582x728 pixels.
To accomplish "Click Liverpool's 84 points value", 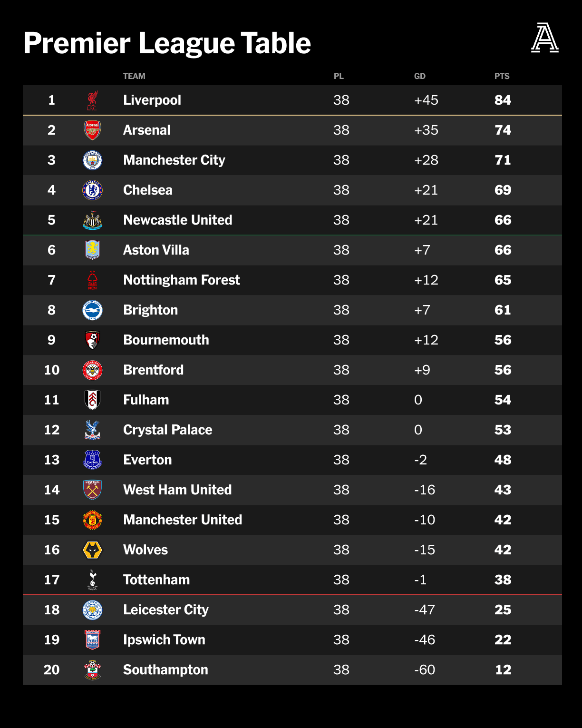I will point(503,100).
